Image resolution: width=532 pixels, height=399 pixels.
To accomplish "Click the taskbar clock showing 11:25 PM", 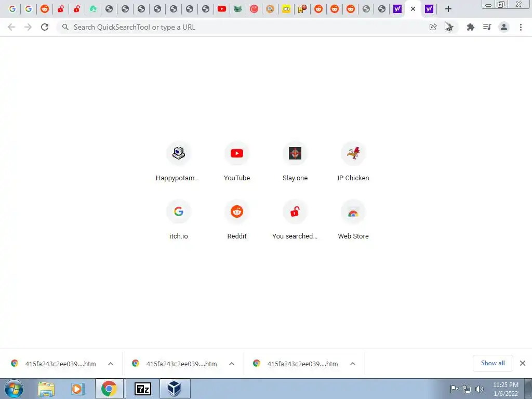I will click(506, 389).
